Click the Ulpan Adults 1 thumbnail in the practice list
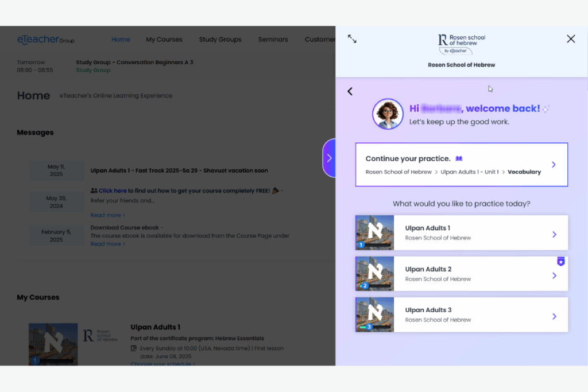The width and height of the screenshot is (588, 392). click(x=374, y=232)
